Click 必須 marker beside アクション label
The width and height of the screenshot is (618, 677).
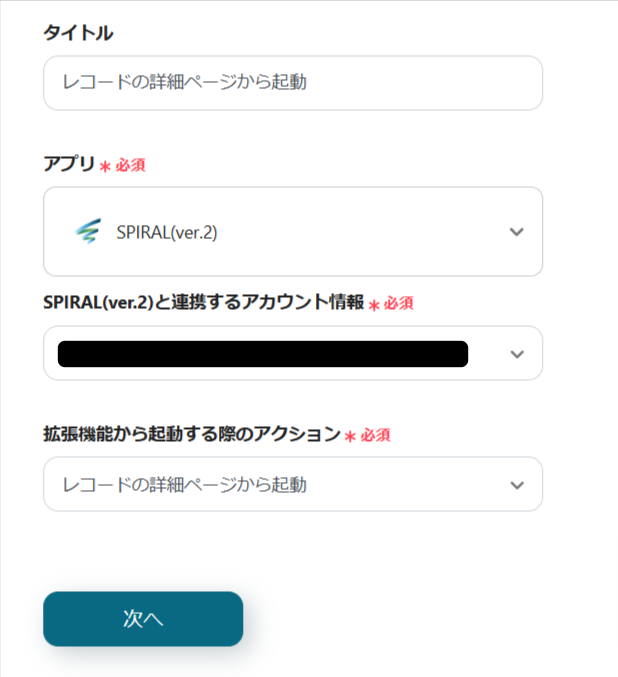[374, 435]
